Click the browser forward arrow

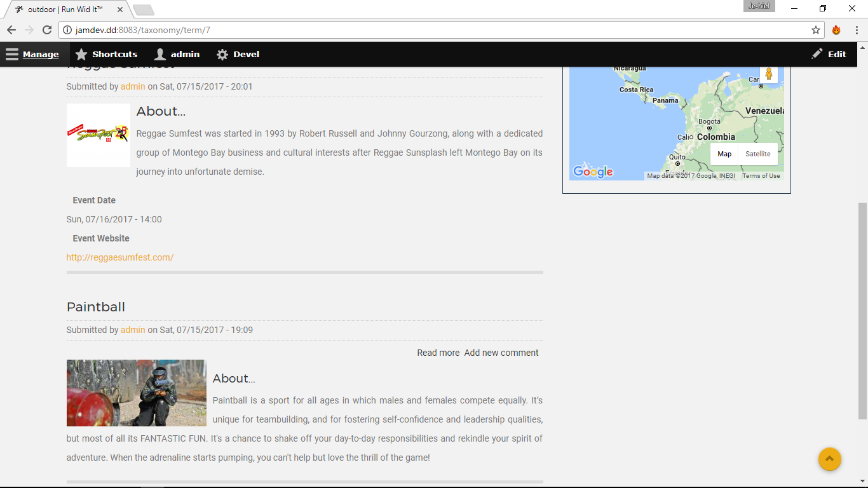pos(29,30)
